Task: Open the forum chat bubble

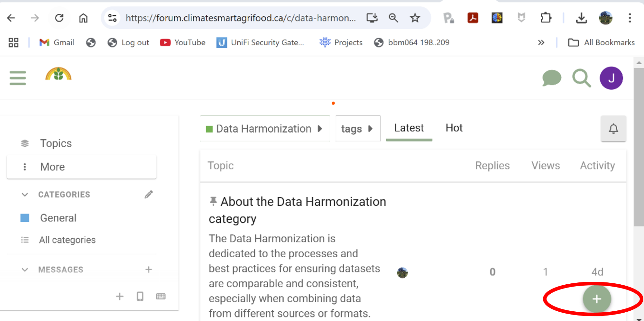Action: (552, 78)
